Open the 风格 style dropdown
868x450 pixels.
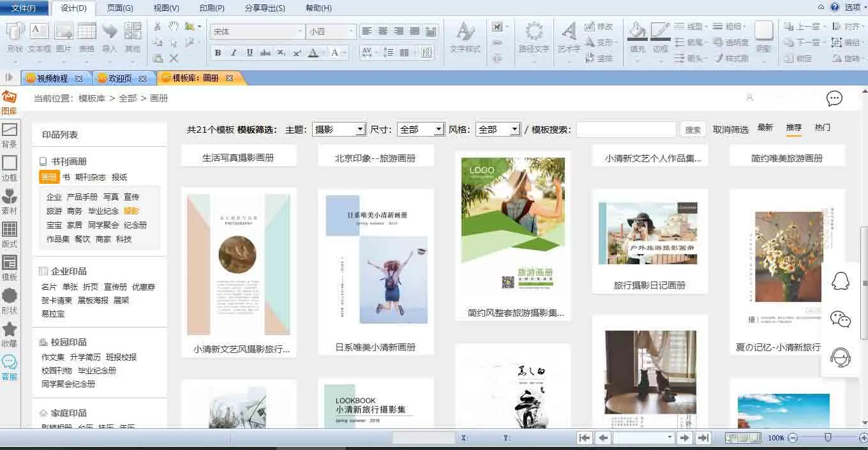pos(498,130)
